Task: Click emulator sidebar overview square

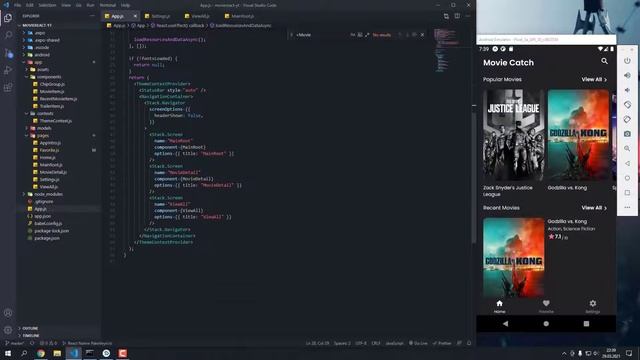Action: [x=627, y=193]
